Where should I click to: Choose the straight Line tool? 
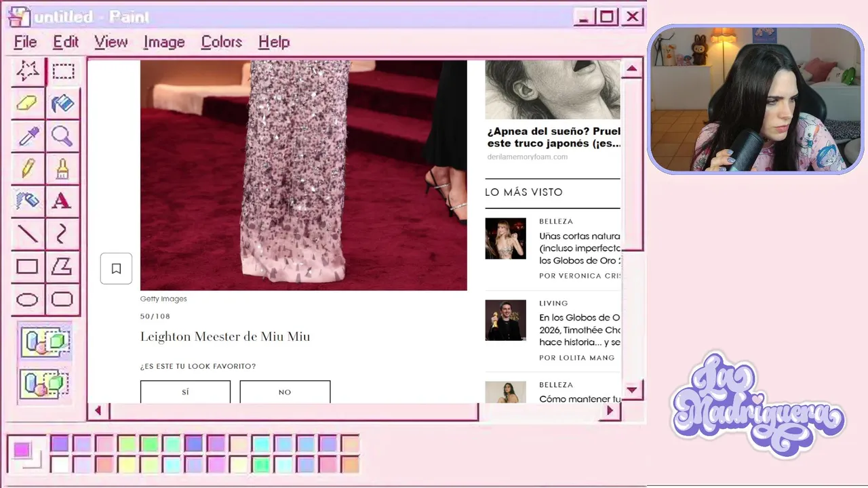[x=28, y=234]
